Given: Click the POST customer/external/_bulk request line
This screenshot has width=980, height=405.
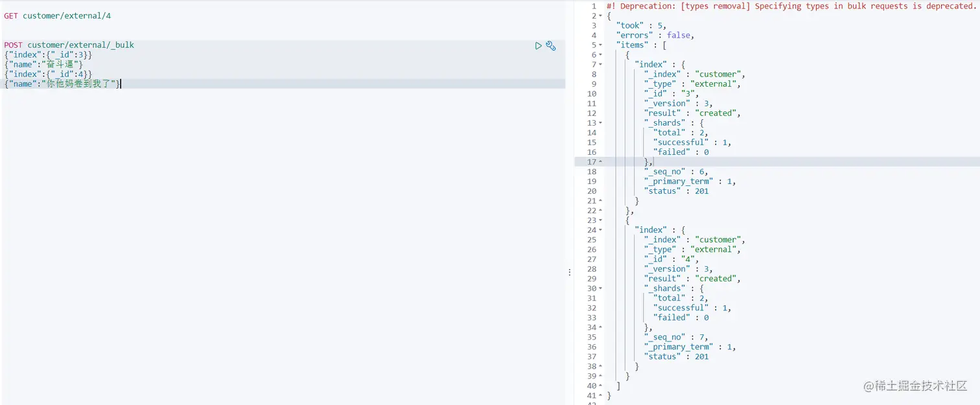Looking at the screenshot, I should [69, 45].
